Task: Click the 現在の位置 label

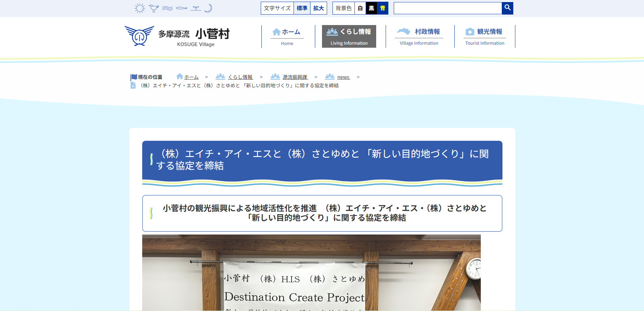Action: tap(150, 77)
